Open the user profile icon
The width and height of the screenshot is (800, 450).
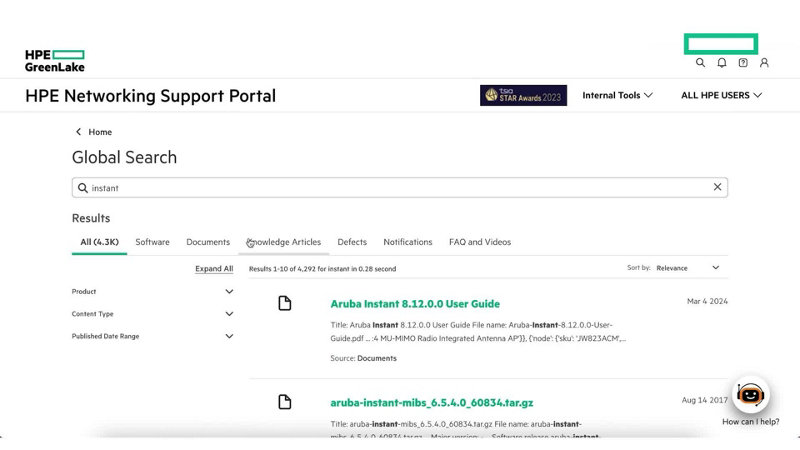coord(764,63)
